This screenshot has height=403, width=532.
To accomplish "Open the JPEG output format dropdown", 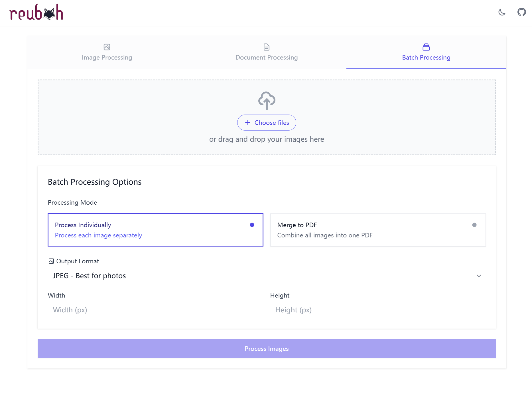I will [x=267, y=276].
